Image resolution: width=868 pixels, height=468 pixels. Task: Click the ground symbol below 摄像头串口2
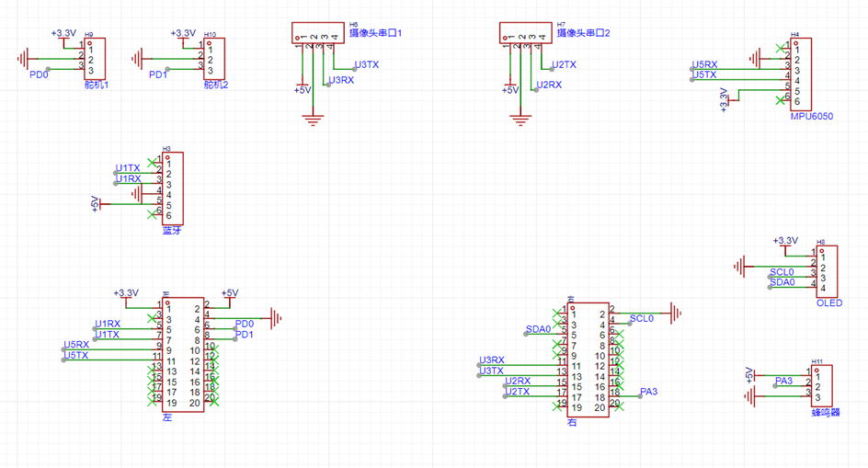521,119
